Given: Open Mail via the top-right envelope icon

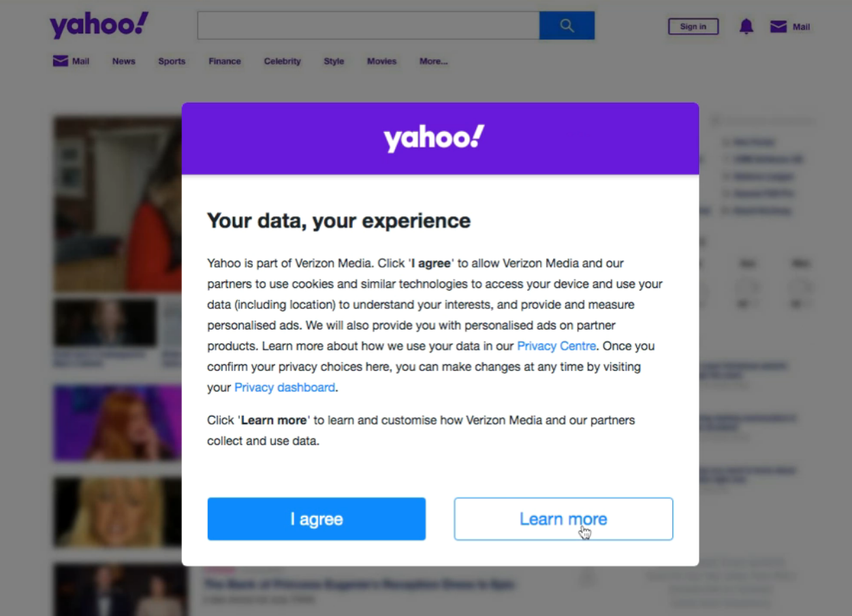Looking at the screenshot, I should point(778,27).
